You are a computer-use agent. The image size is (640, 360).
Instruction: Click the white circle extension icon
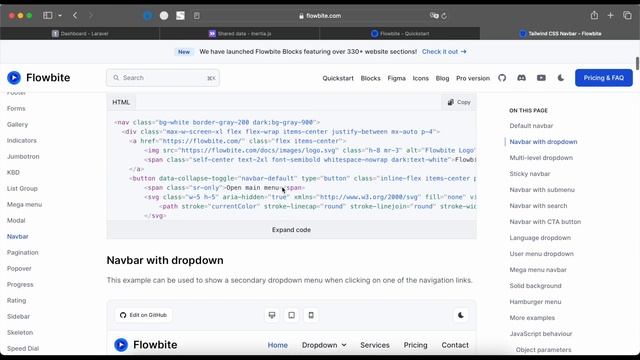[164, 16]
